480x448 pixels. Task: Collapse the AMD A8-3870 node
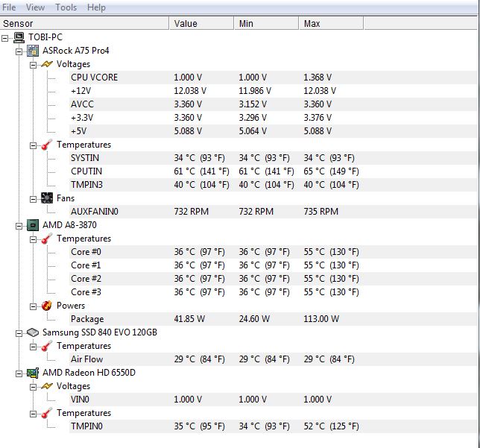click(19, 226)
